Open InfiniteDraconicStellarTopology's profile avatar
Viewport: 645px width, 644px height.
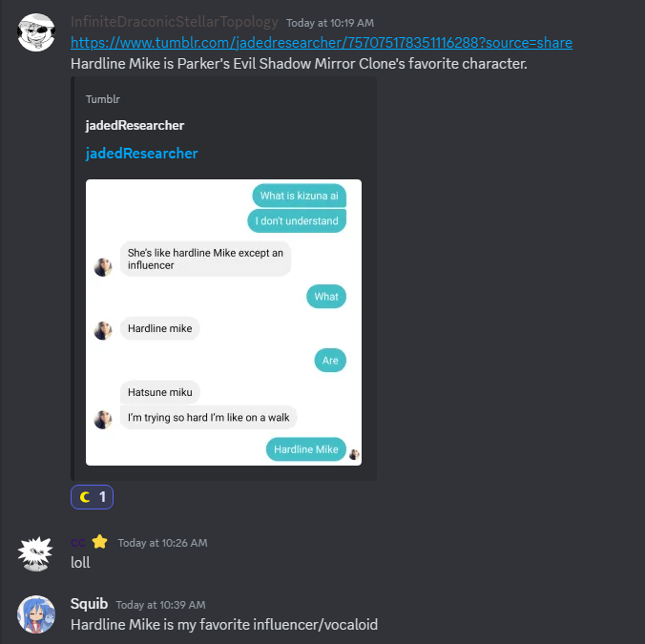(x=36, y=32)
